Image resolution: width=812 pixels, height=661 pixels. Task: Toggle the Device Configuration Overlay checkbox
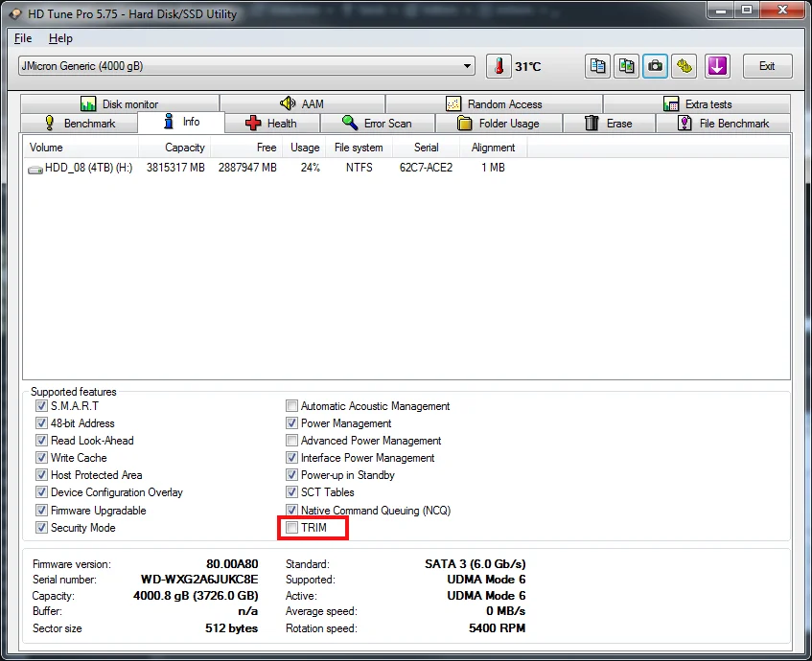[x=41, y=492]
